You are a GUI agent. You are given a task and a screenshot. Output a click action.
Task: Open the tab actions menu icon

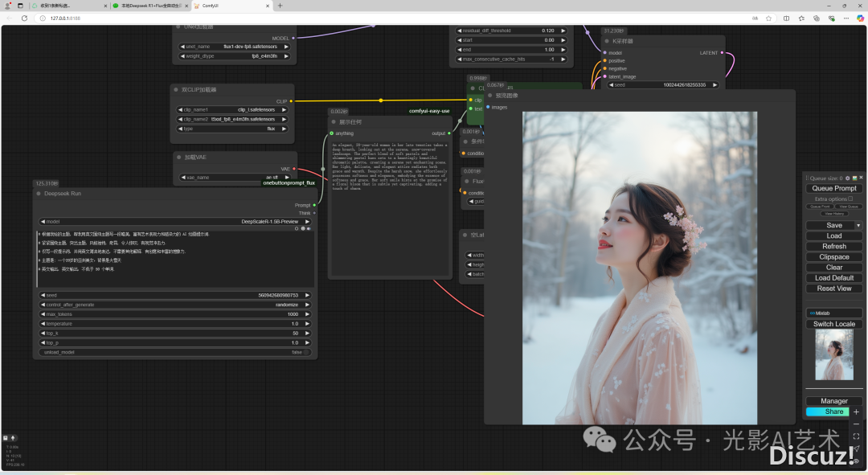click(x=20, y=6)
